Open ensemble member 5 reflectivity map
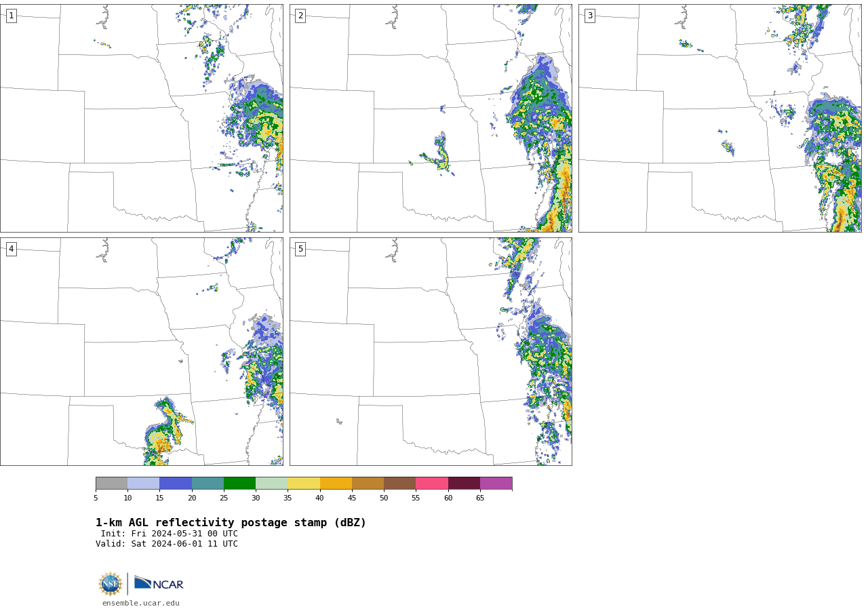 click(x=431, y=351)
